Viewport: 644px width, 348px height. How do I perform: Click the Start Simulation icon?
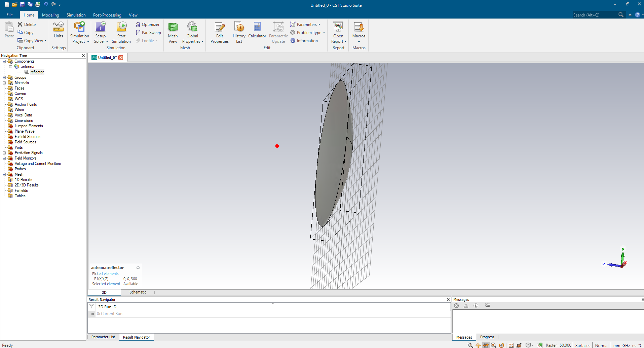point(121,27)
